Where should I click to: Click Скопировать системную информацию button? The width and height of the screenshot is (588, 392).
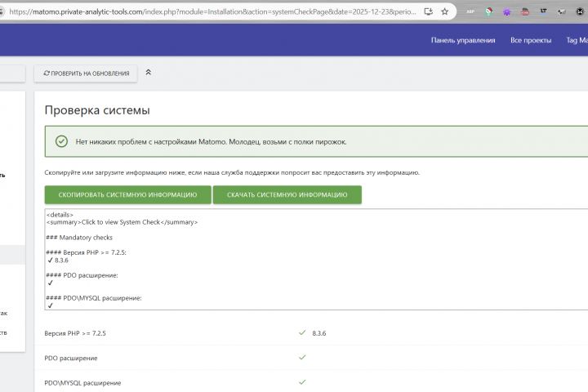[x=128, y=194]
